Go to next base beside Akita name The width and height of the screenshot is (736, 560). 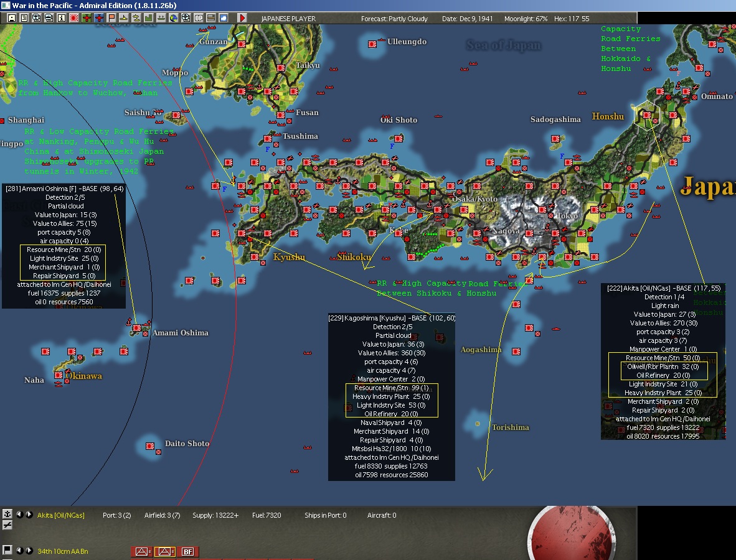29,515
